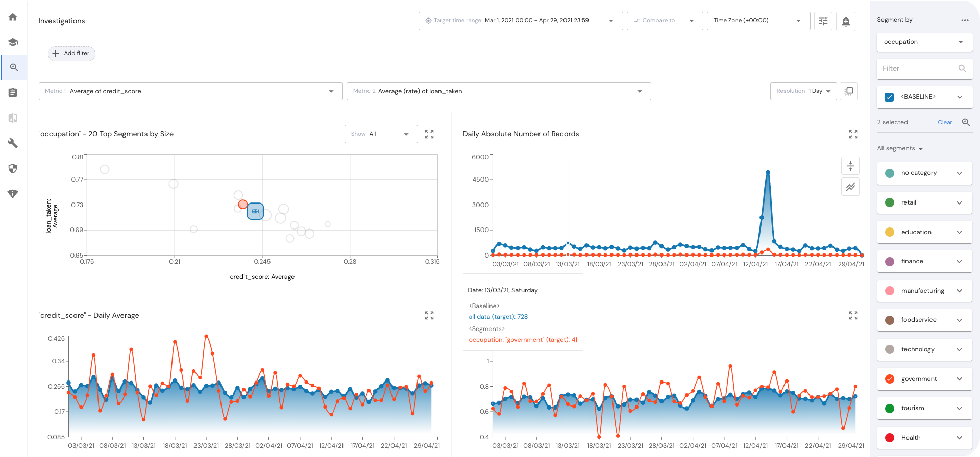Viewport: 980px width, 457px height.
Task: Toggle the finance segment purple circle
Action: click(x=890, y=261)
